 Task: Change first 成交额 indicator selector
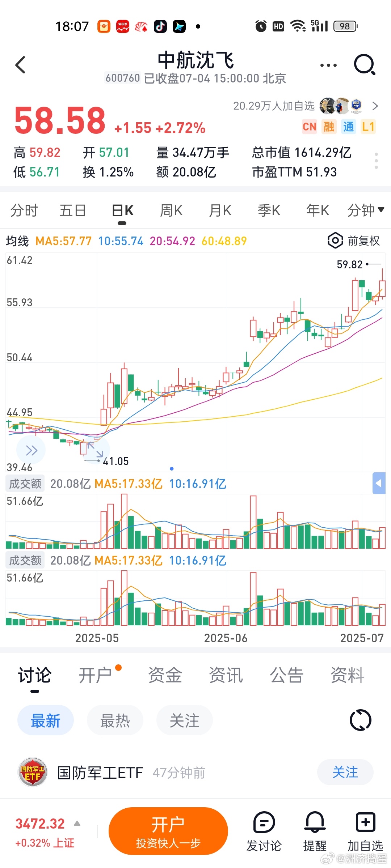[x=25, y=484]
